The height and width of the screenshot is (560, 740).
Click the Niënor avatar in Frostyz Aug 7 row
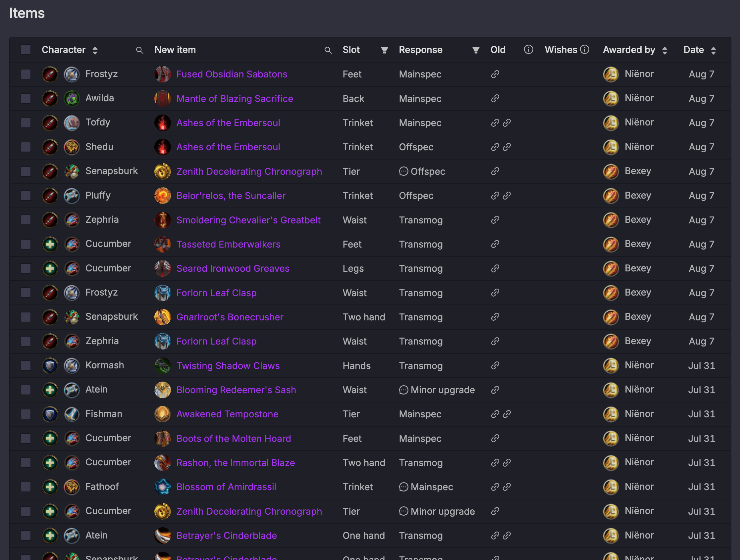[x=611, y=74]
